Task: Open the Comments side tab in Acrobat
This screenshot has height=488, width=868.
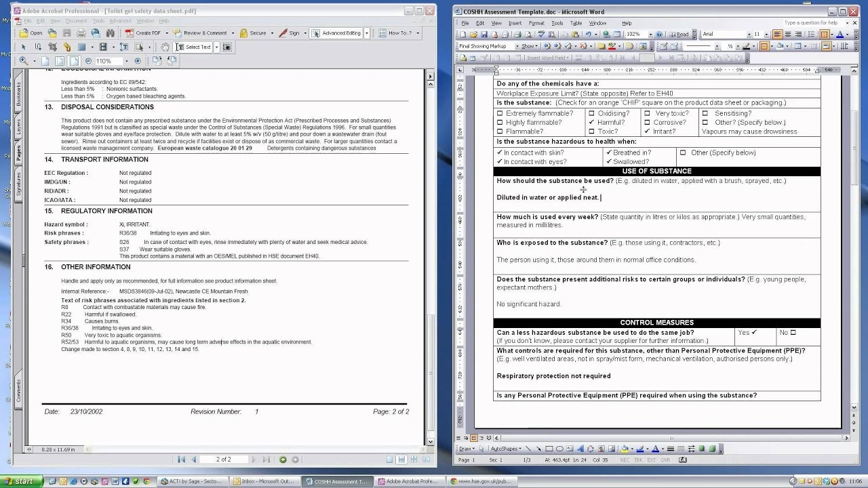Action: [x=18, y=390]
